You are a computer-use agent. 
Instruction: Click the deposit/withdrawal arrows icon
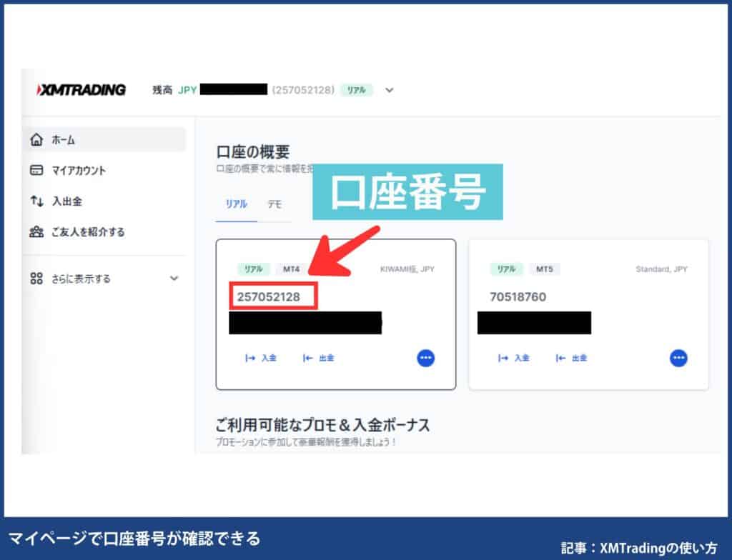[36, 201]
